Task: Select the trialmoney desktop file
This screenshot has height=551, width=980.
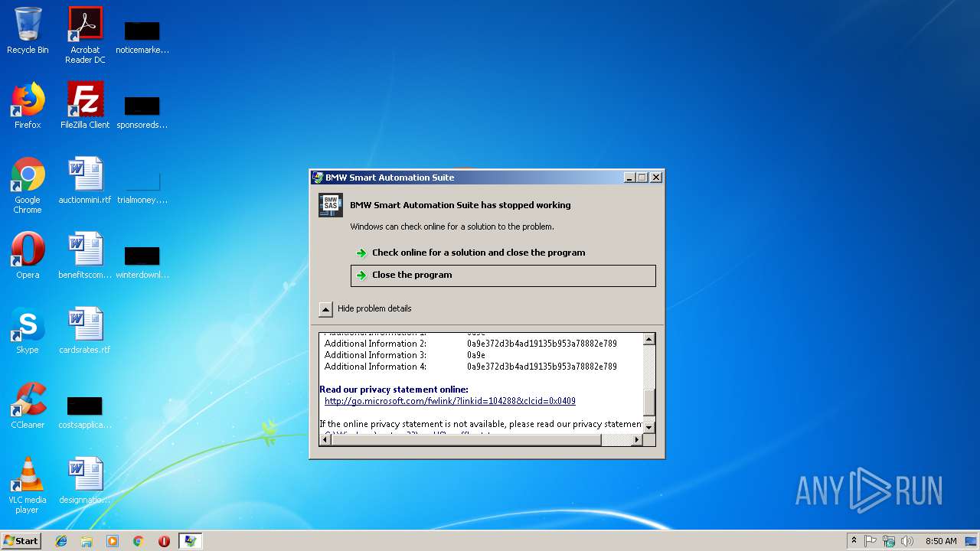Action: click(142, 187)
